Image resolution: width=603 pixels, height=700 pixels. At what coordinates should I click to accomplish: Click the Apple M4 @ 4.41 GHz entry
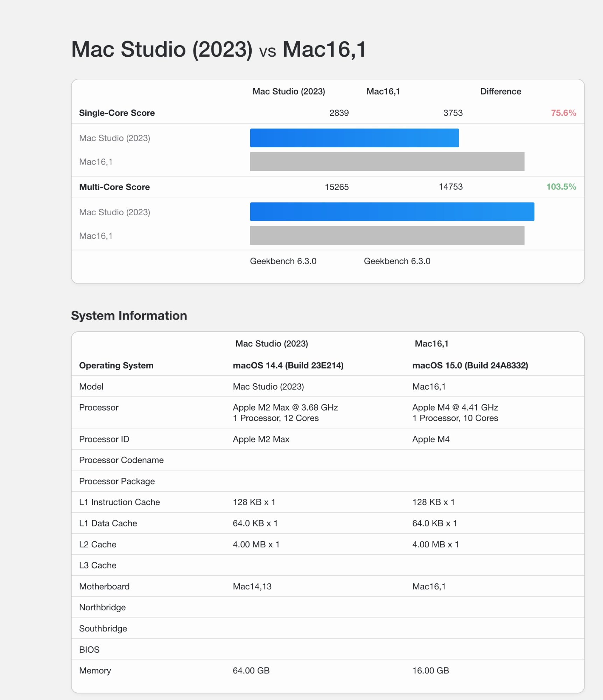[455, 407]
